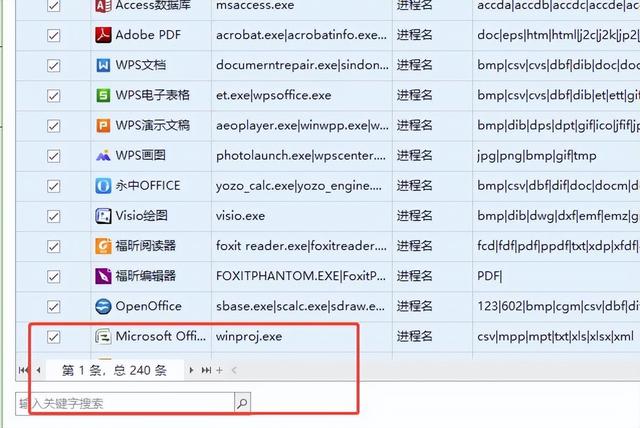This screenshot has width=640, height=428.
Task: Uncheck the 永中OFFICE row checkbox
Action: click(x=53, y=186)
